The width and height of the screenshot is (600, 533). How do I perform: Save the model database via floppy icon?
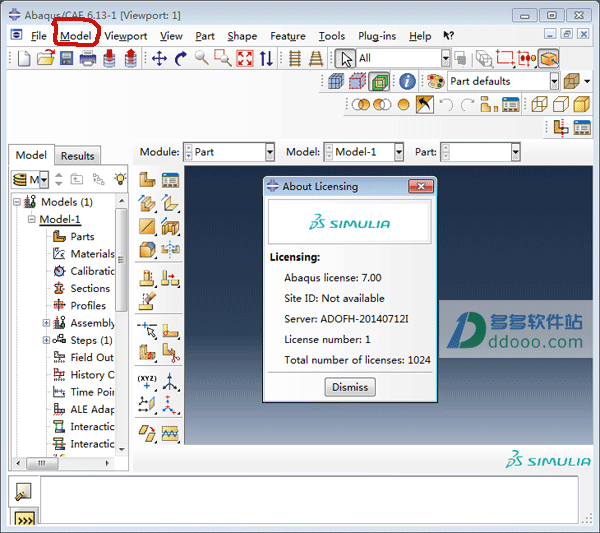click(67, 59)
